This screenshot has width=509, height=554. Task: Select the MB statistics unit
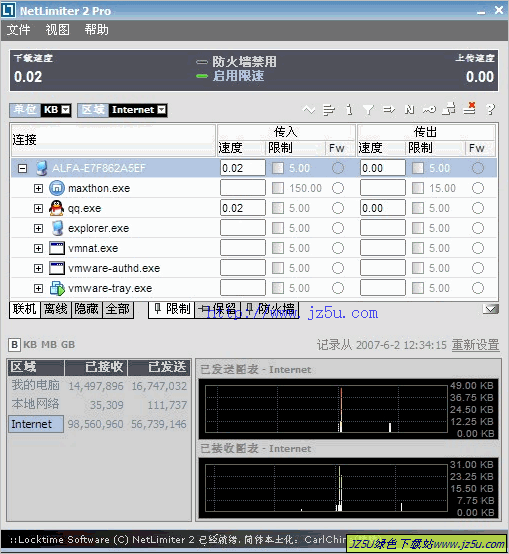pos(49,344)
